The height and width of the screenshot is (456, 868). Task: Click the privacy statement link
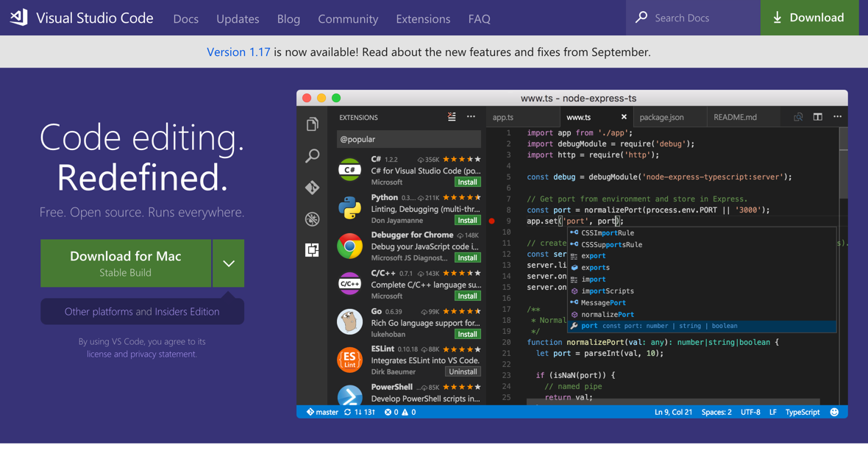pyautogui.click(x=163, y=355)
